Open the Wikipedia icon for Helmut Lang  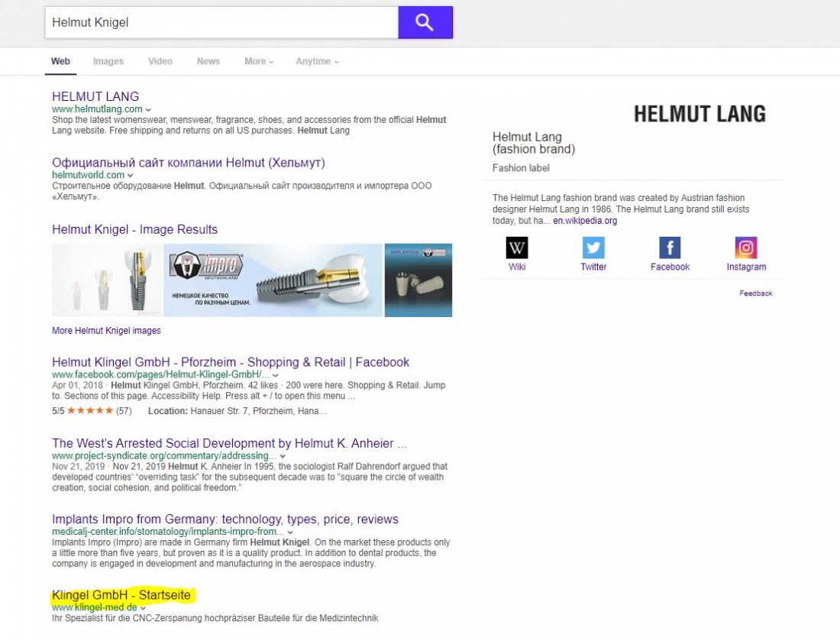point(517,248)
